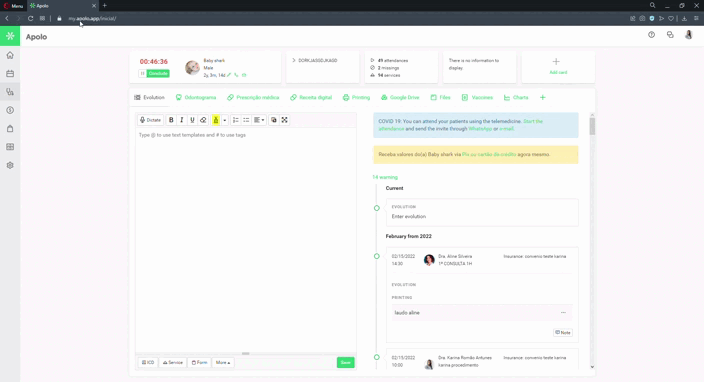Viewport: 704px width, 382px height.
Task: Toggle bold formatting in the editor
Action: click(171, 120)
